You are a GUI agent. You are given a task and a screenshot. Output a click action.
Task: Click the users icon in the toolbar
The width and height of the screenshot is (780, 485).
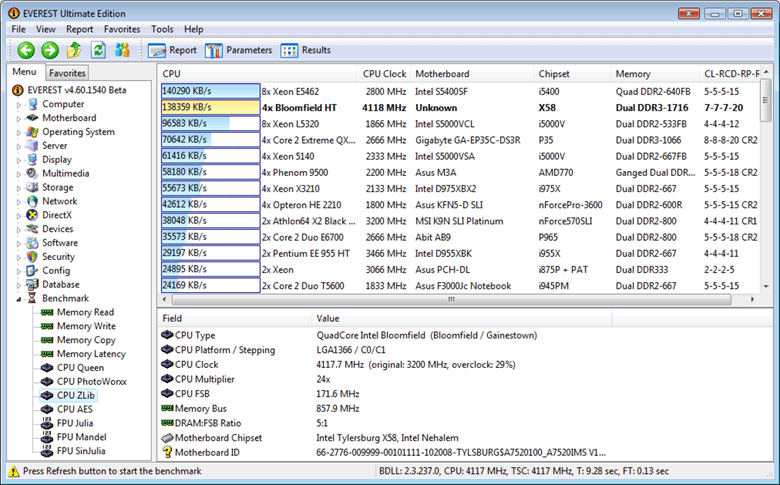(x=122, y=50)
